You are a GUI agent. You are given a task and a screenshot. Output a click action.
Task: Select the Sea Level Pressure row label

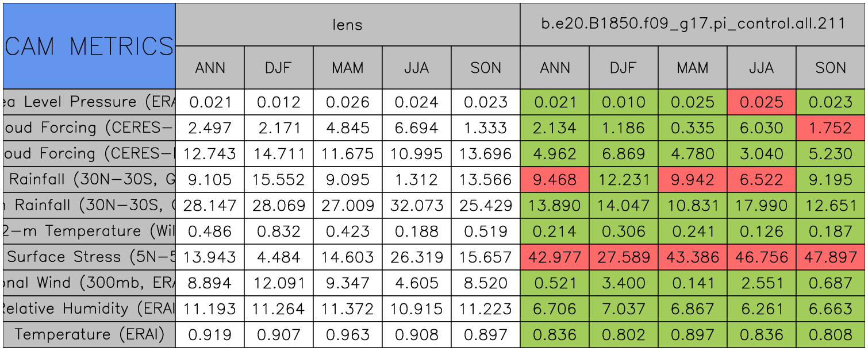coord(89,102)
